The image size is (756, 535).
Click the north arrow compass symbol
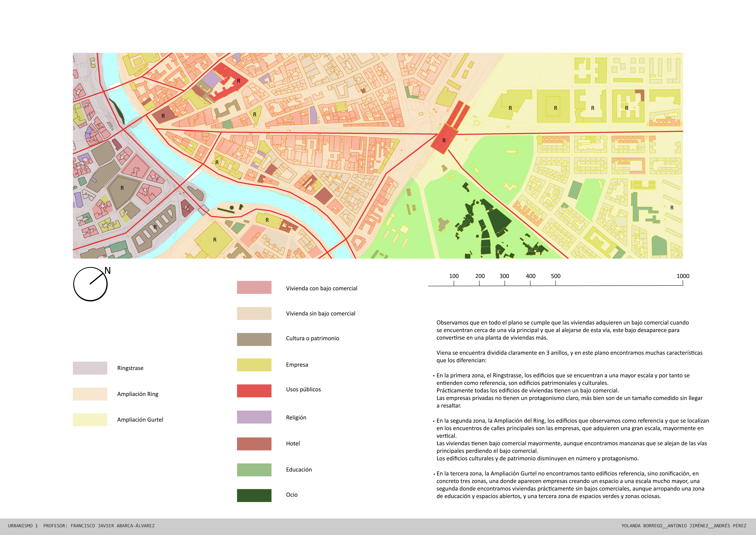90,284
